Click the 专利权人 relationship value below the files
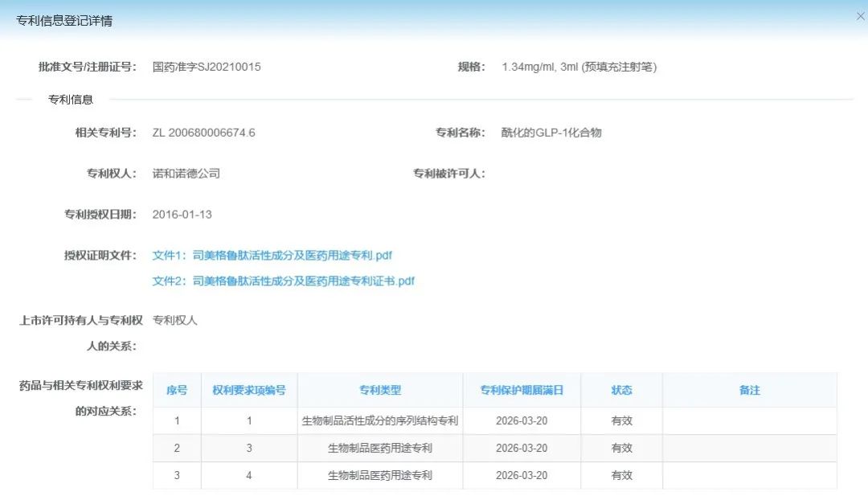 (175, 321)
